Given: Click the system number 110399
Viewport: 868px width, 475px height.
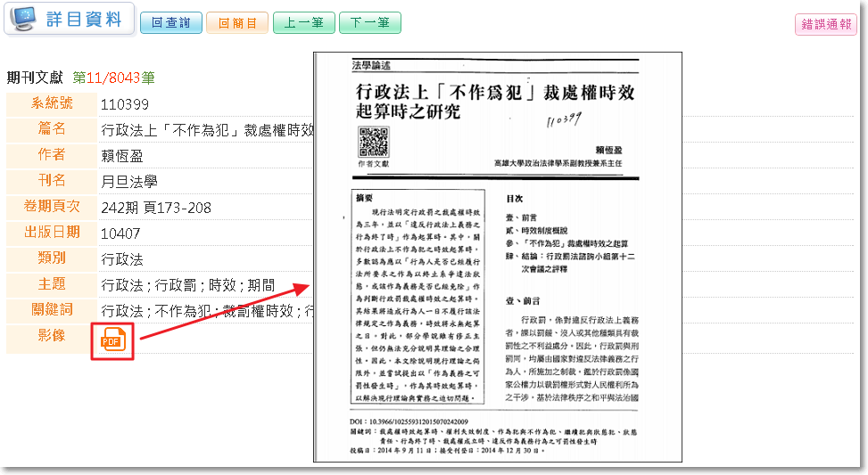Looking at the screenshot, I should click(124, 104).
